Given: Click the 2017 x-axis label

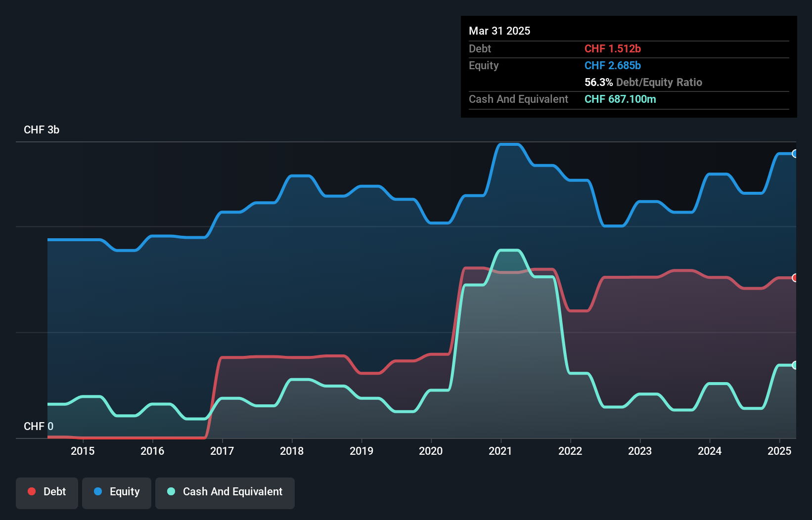Looking at the screenshot, I should coord(222,451).
